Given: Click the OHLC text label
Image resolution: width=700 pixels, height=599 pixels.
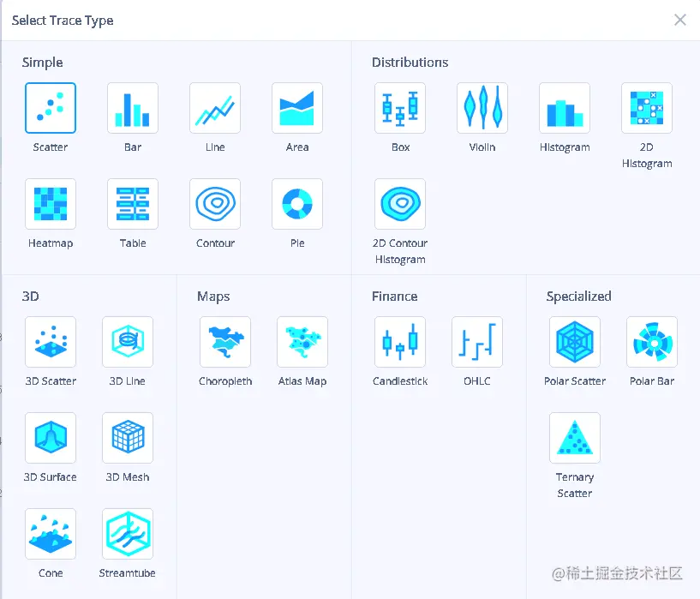Looking at the screenshot, I should [x=476, y=381].
